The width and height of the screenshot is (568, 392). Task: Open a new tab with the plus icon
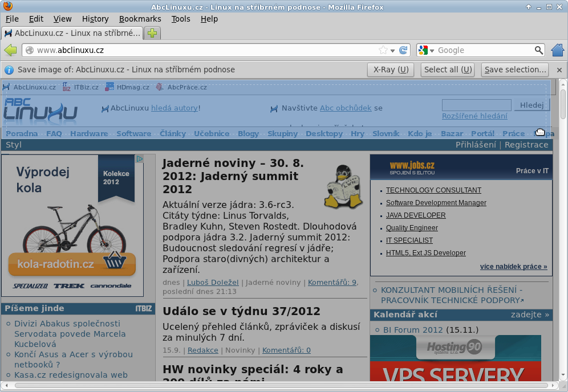(x=152, y=33)
